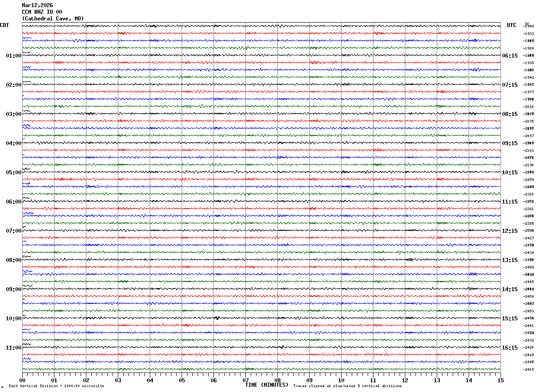The width and height of the screenshot is (536, 392).
Task: Click the -1933 DC offset value
Action: pos(529,34)
